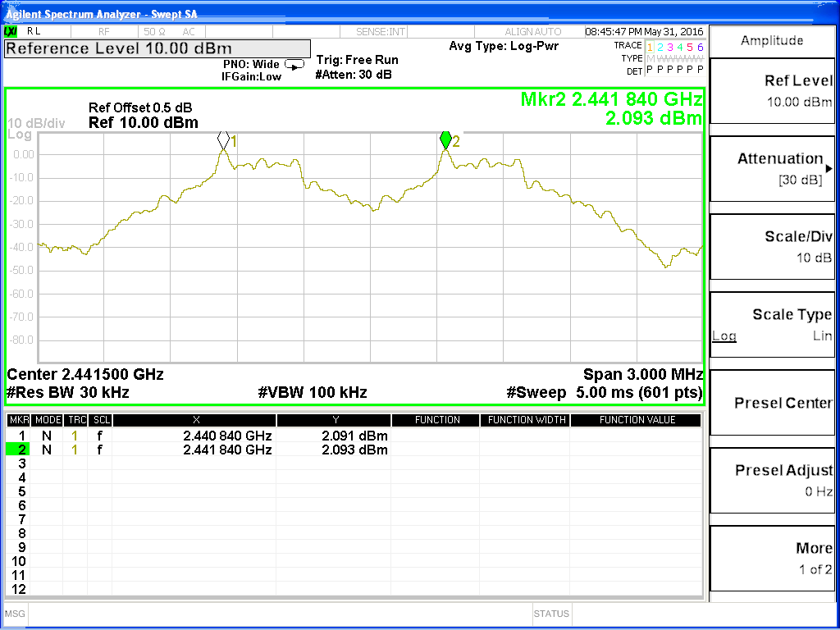Activate the Presel Center softkey

(x=772, y=402)
